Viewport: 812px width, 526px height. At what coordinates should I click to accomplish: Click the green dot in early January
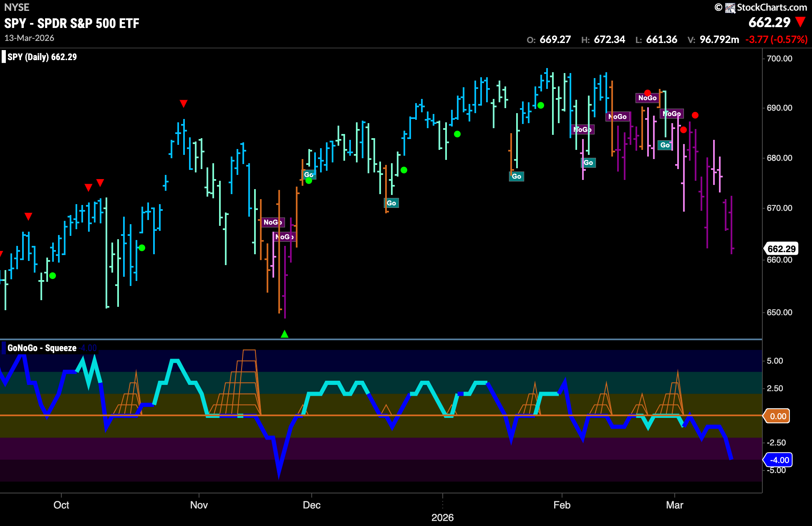[x=457, y=134]
